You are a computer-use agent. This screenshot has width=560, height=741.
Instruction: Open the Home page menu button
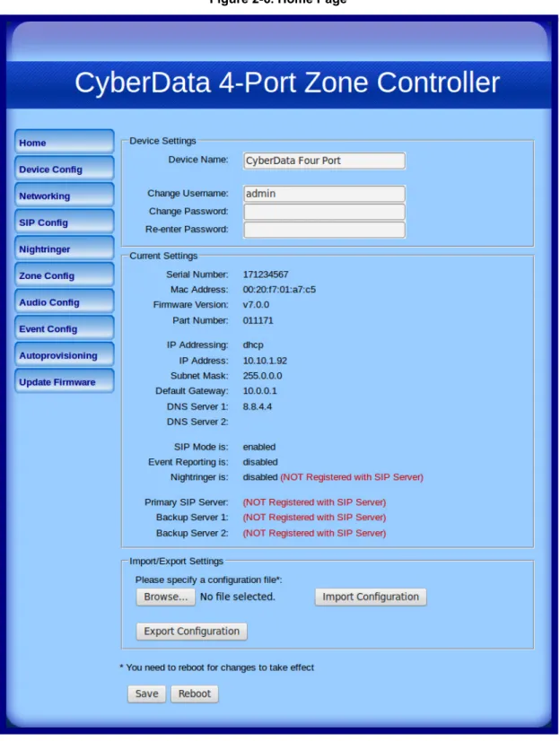(65, 142)
